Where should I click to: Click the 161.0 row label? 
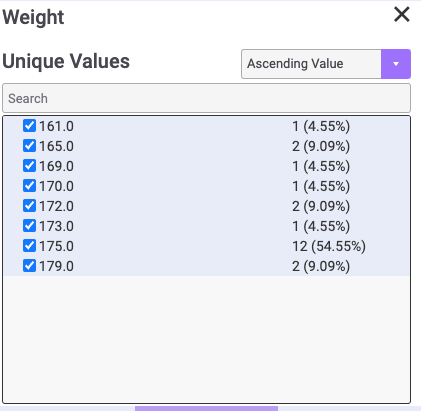[x=56, y=126]
